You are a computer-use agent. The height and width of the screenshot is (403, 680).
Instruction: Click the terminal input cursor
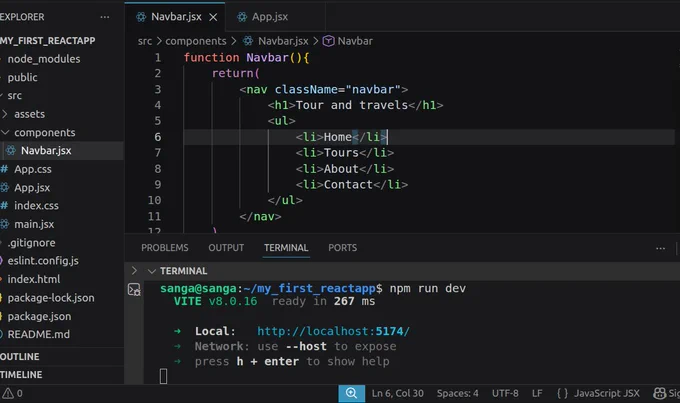163,376
